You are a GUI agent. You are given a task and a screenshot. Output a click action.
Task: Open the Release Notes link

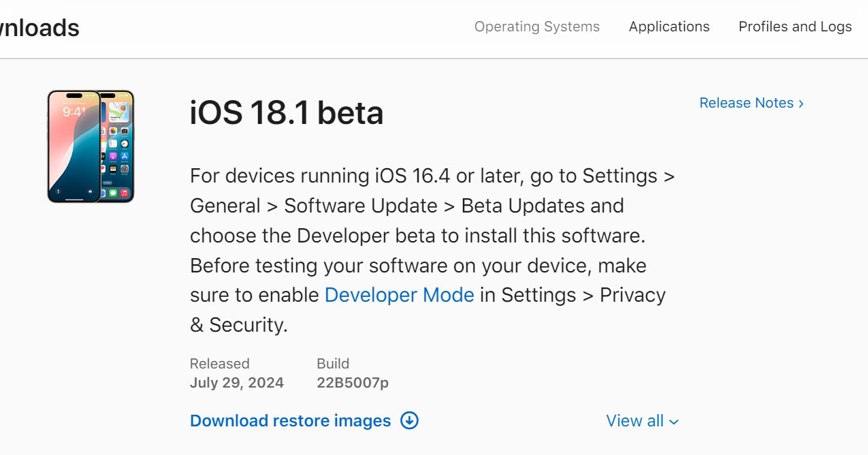[746, 103]
